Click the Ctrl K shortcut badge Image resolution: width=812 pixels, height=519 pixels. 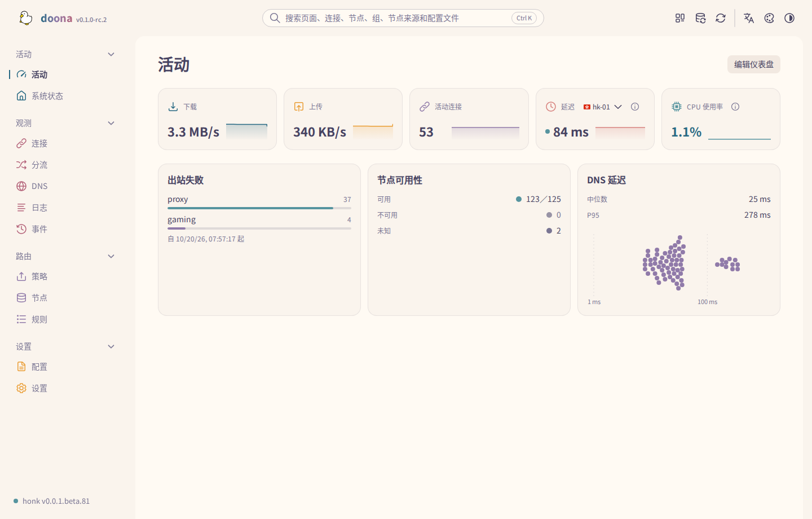524,18
